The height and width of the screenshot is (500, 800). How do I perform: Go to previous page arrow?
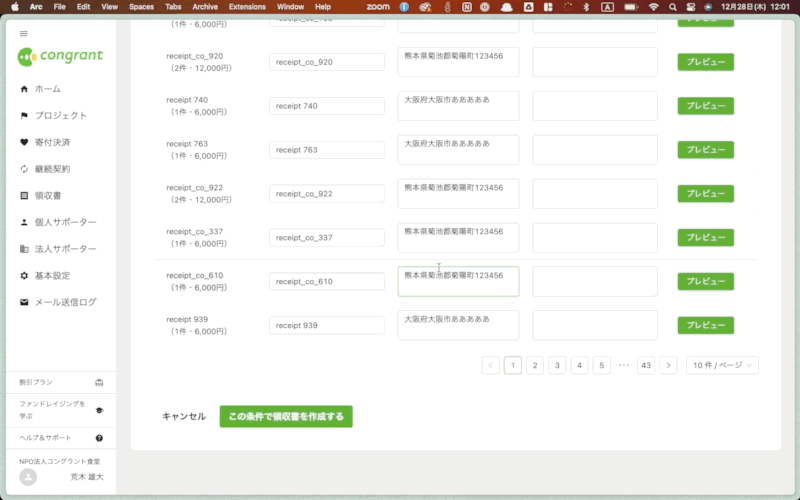(x=490, y=365)
